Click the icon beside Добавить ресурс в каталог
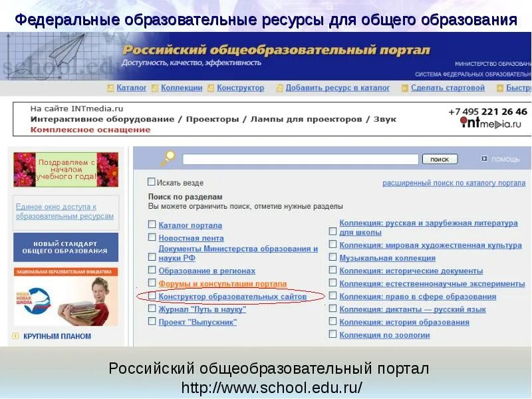This screenshot has height=399, width=532. (x=279, y=88)
